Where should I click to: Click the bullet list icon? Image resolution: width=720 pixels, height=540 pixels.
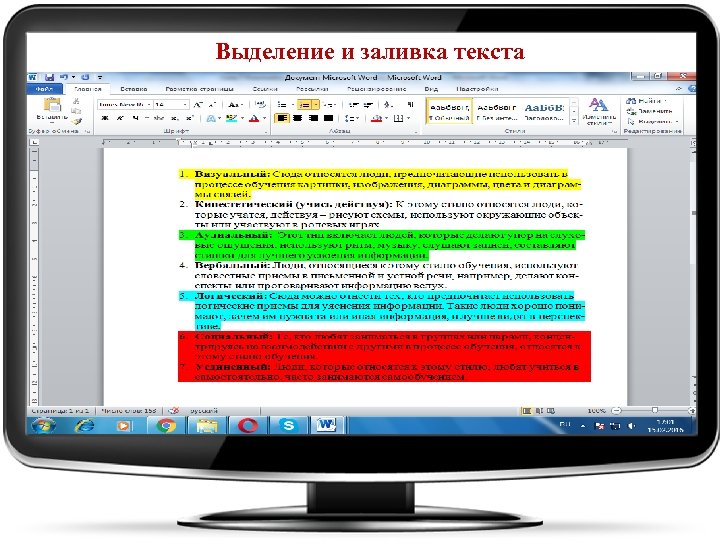pos(282,105)
